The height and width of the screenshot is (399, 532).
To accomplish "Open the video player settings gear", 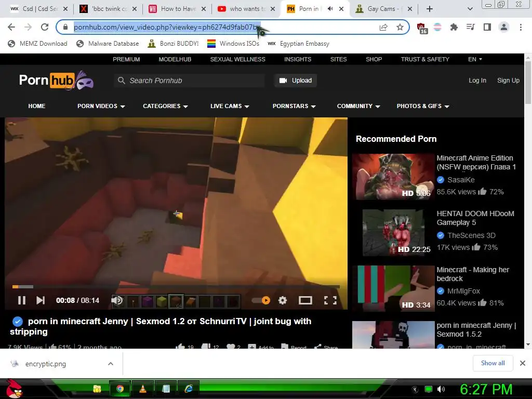I will 283,300.
